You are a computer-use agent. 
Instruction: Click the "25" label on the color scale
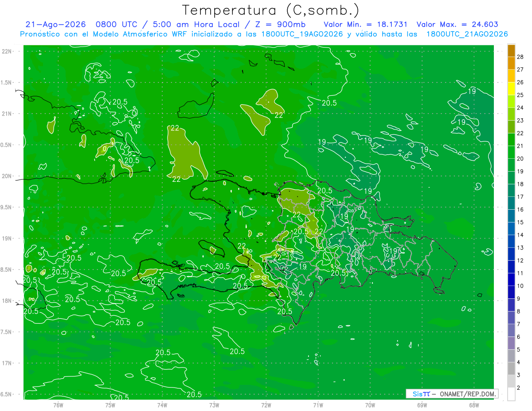coord(520,95)
